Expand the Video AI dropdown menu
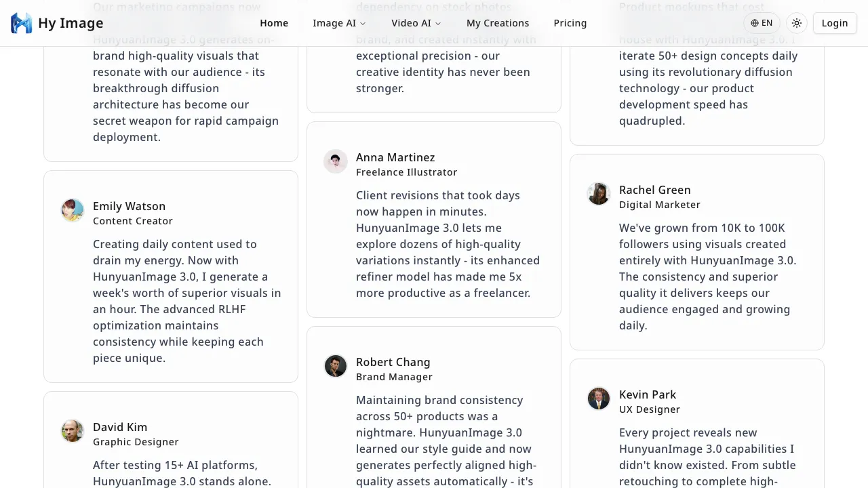The image size is (868, 488). (x=416, y=23)
